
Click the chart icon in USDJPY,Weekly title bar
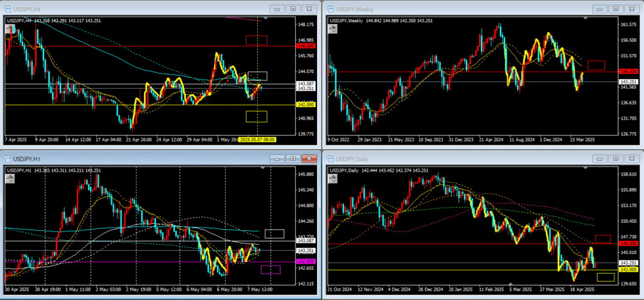[x=330, y=9]
